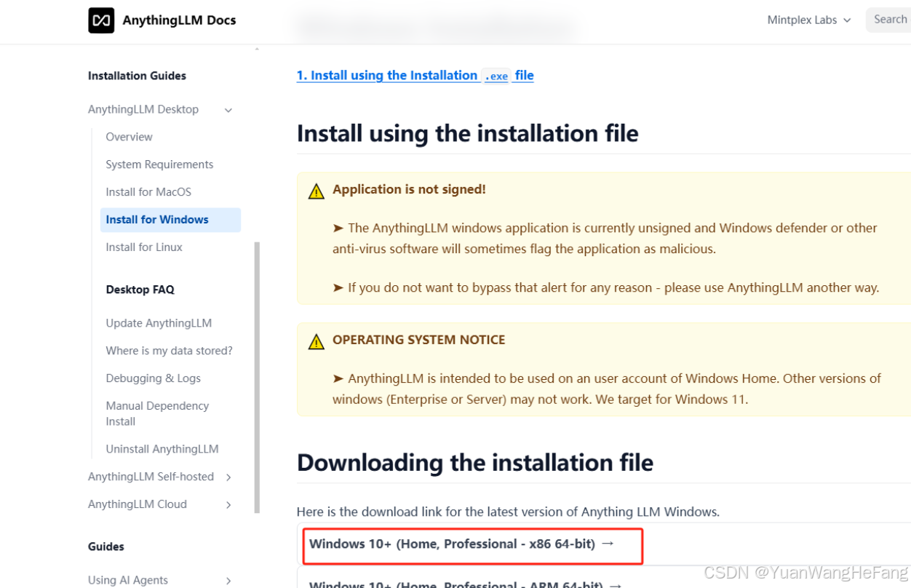The width and height of the screenshot is (911, 588).
Task: Click the Downloading the installation file heading
Action: pyautogui.click(x=475, y=463)
